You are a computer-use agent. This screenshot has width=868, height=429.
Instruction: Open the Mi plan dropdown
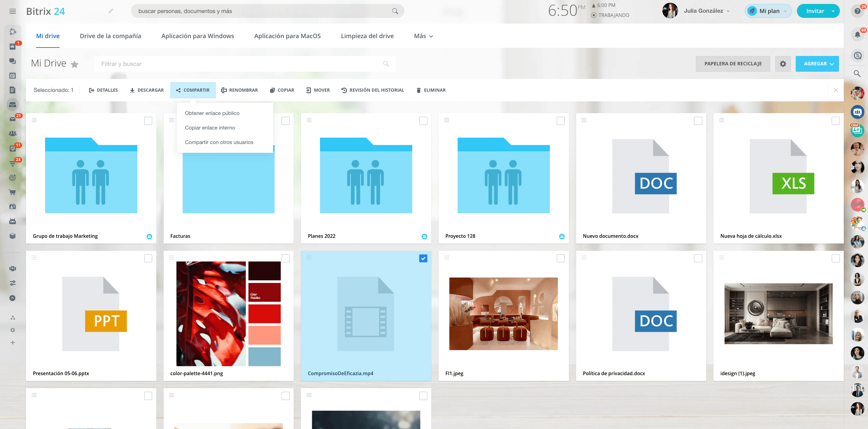point(768,11)
